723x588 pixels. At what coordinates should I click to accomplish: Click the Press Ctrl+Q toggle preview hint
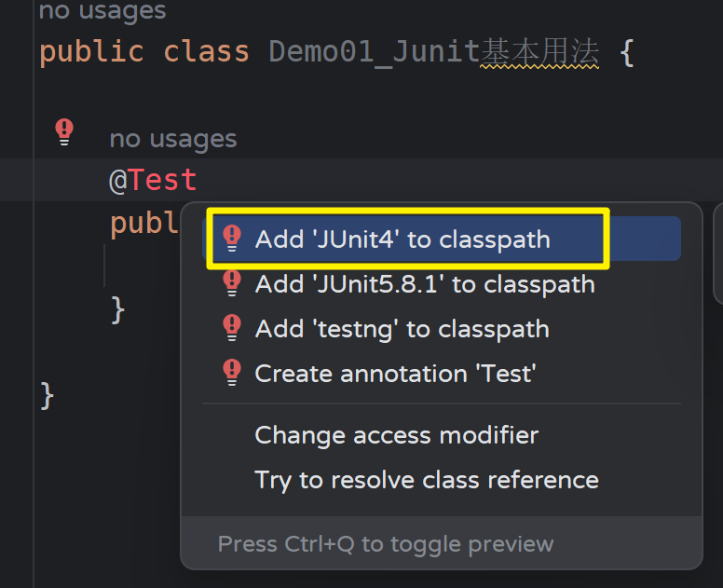click(x=386, y=544)
